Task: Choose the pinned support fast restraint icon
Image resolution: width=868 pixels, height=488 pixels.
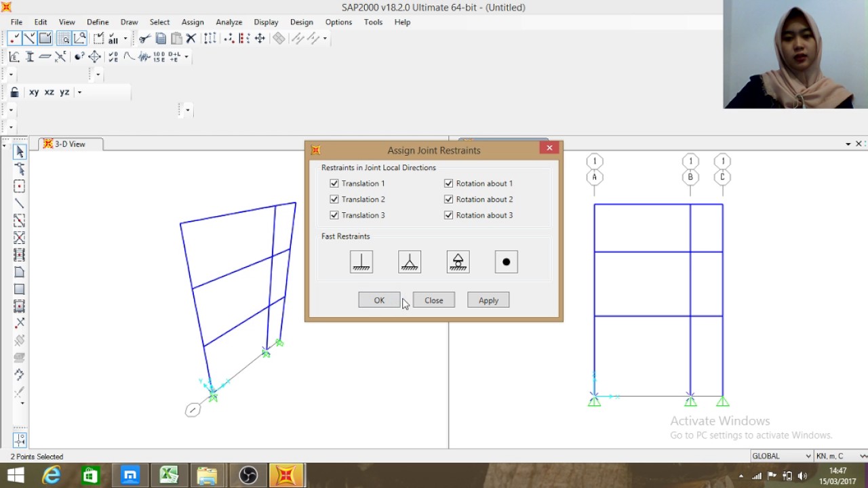Action: click(x=410, y=262)
